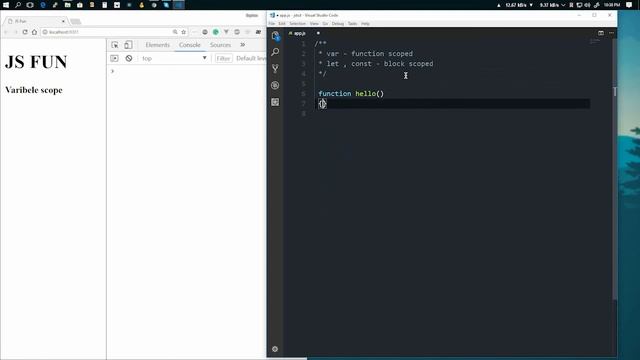640x360 pixels.
Task: Click the JS FUN page heading
Action: click(36, 62)
